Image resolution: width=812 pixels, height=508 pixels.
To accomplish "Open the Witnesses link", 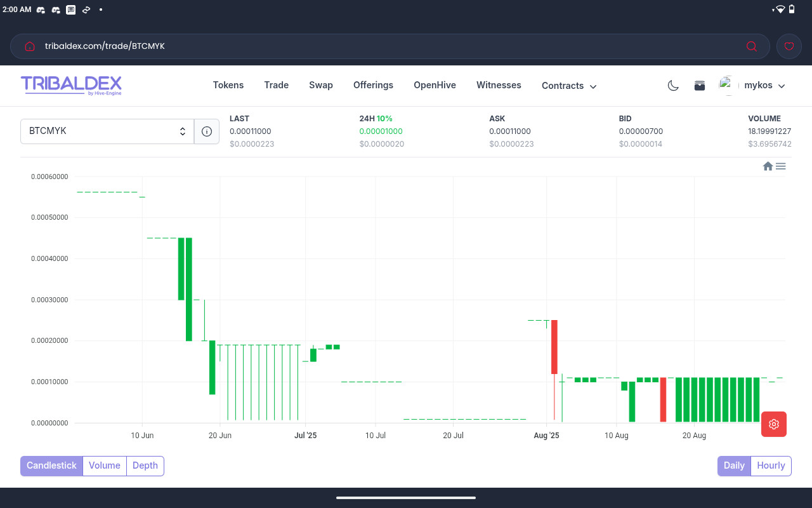I will (x=499, y=85).
